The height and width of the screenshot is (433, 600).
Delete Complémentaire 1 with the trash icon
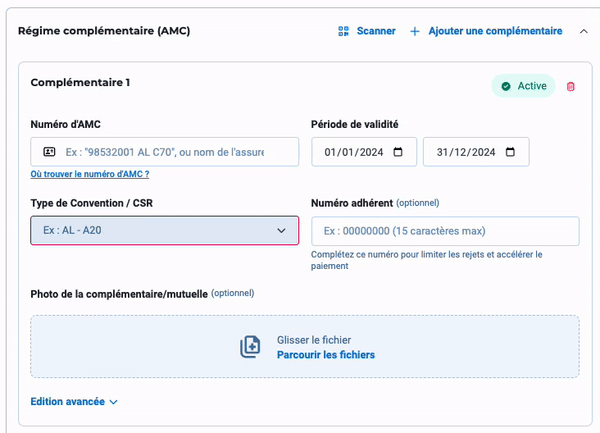pyautogui.click(x=571, y=86)
